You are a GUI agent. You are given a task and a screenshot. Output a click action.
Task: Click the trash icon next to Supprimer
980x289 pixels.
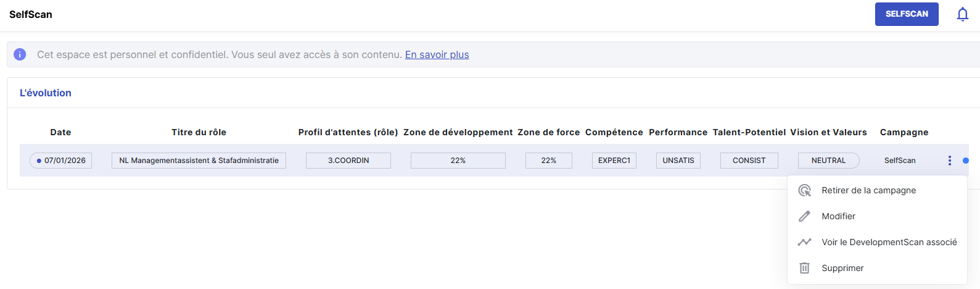tap(804, 268)
